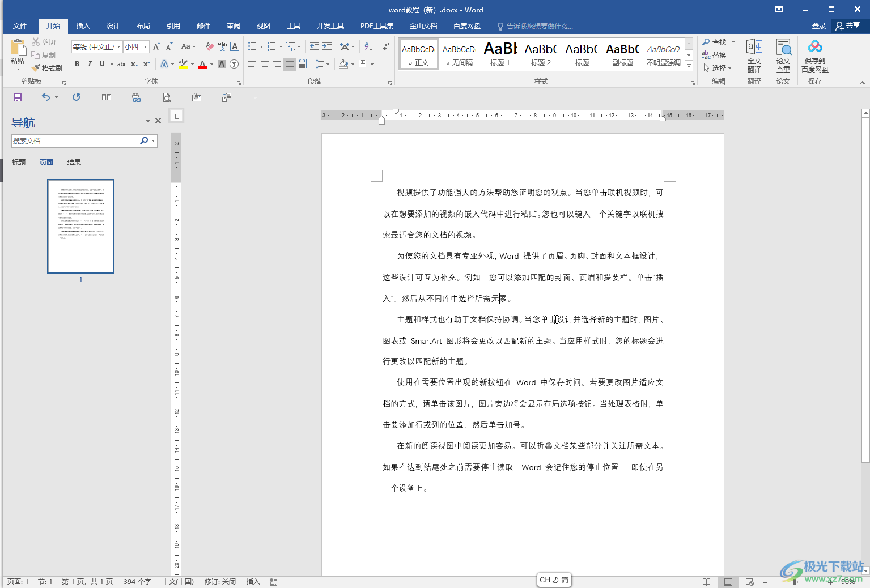
Task: Open the Headings (标题) navigation tab
Action: click(x=19, y=163)
